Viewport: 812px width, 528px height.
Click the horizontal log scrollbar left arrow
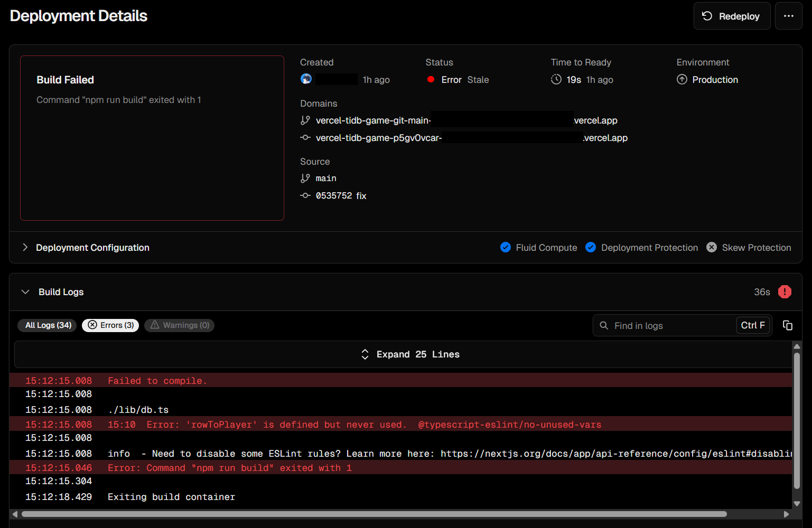point(15,514)
